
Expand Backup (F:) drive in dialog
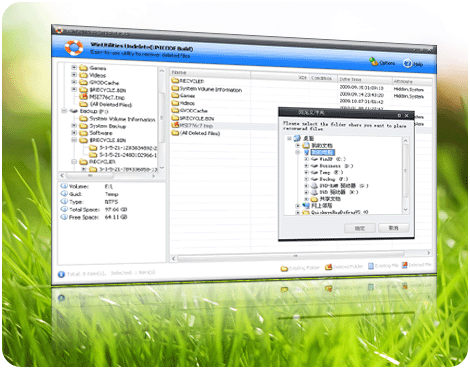coord(306,179)
